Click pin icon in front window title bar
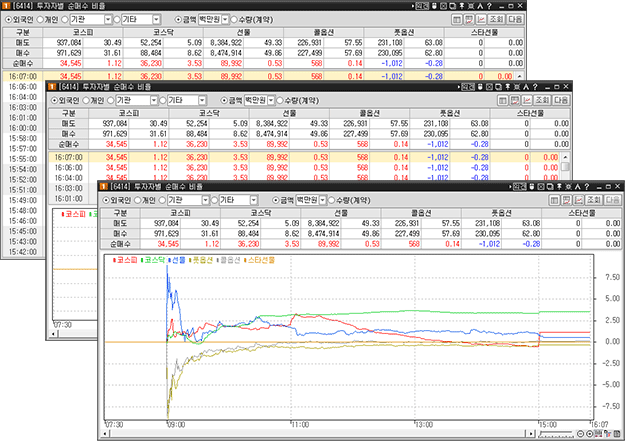The width and height of the screenshot is (625, 441). [x=559, y=187]
